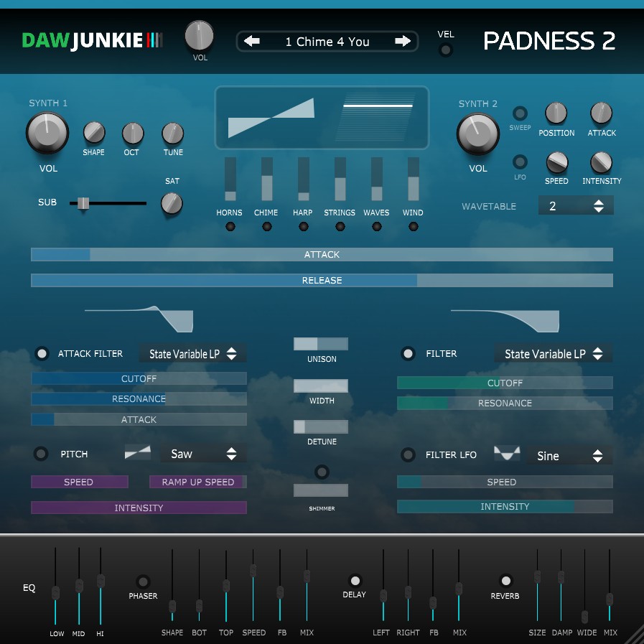Screen dimensions: 644x644
Task: Load the next preset using the right arrow
Action: (x=404, y=42)
